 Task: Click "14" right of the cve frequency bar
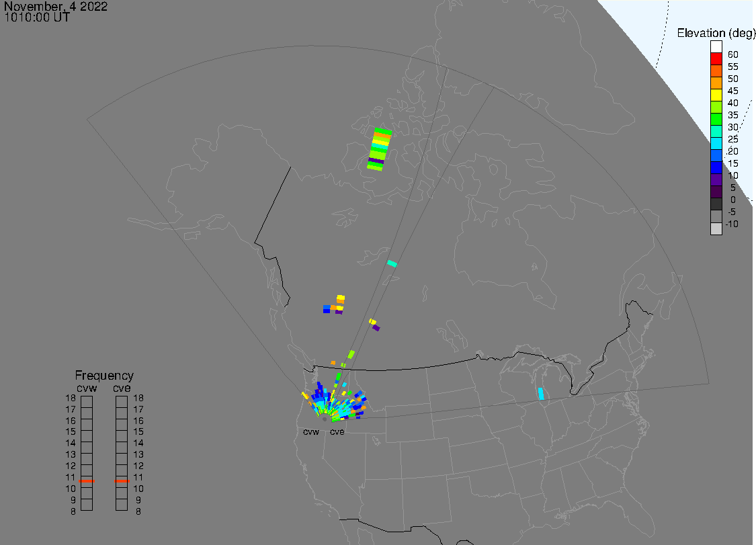pos(138,443)
